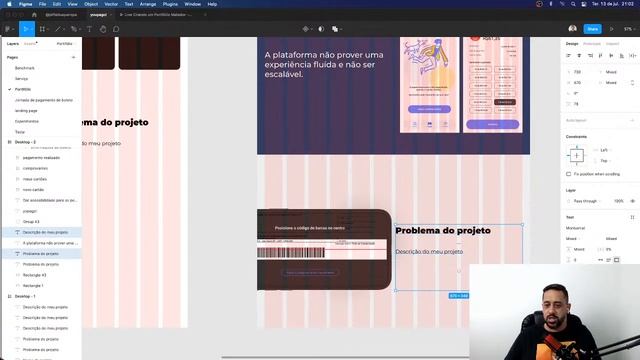Open the Montserrat font family field

576,228
